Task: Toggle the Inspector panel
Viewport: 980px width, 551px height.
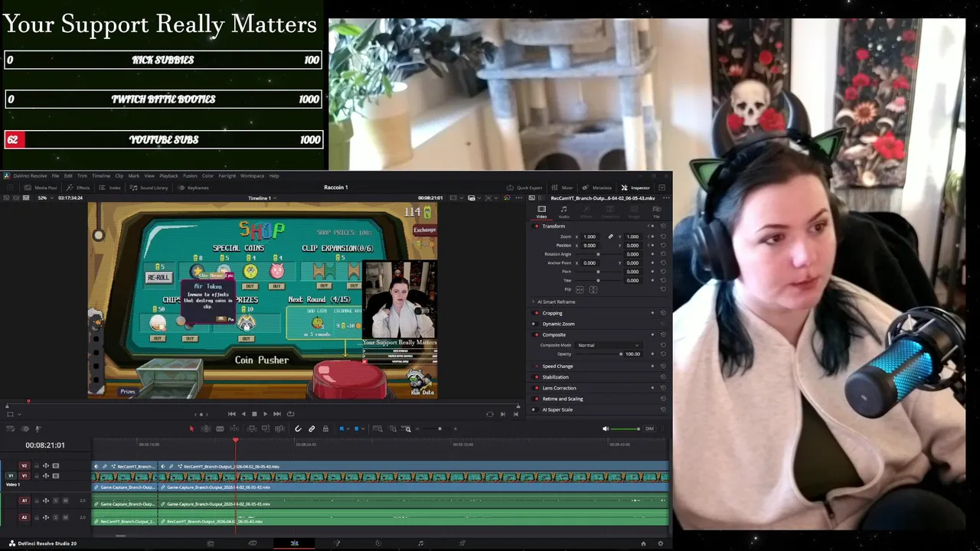Action: pyautogui.click(x=635, y=187)
